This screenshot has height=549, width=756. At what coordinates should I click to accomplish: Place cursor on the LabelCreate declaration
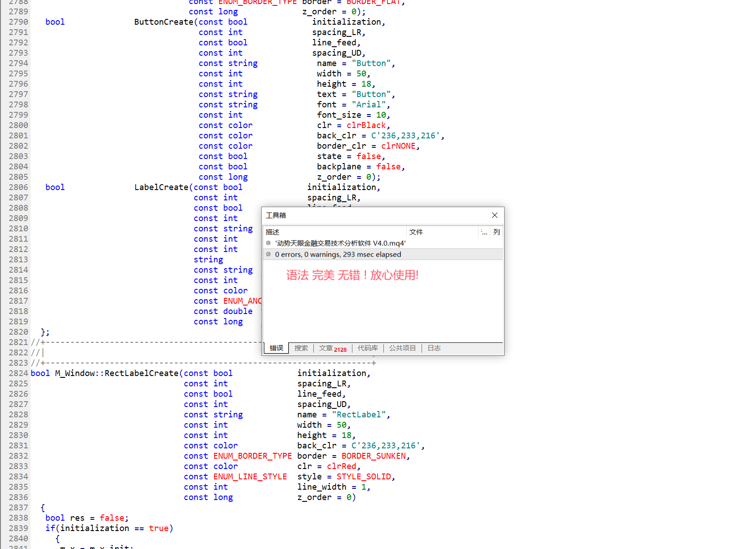[161, 187]
